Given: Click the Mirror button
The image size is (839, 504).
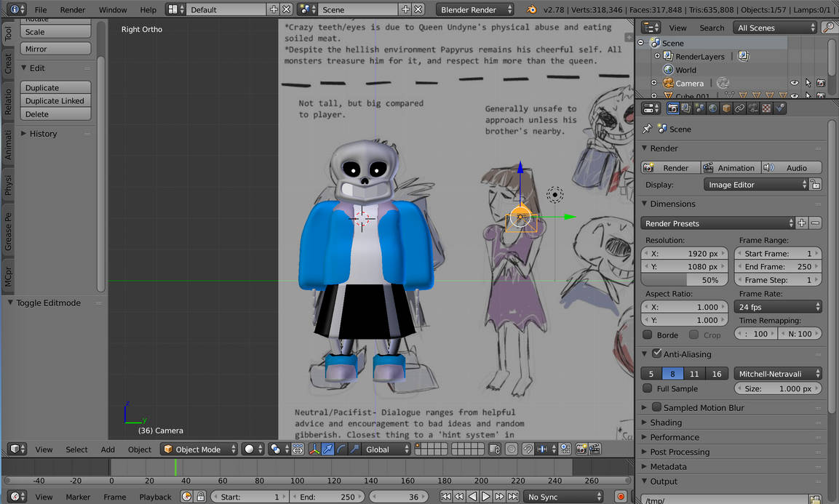Looking at the screenshot, I should coord(55,49).
